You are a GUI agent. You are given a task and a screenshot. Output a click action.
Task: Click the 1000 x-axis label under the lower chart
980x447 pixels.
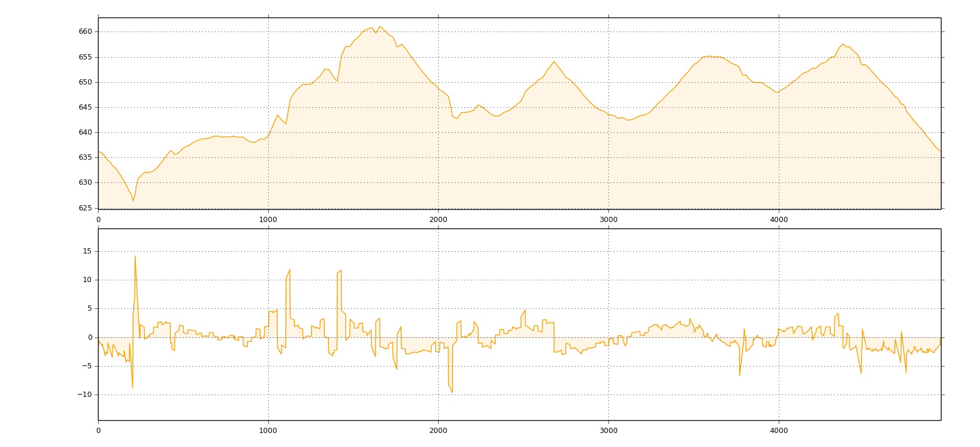click(268, 431)
